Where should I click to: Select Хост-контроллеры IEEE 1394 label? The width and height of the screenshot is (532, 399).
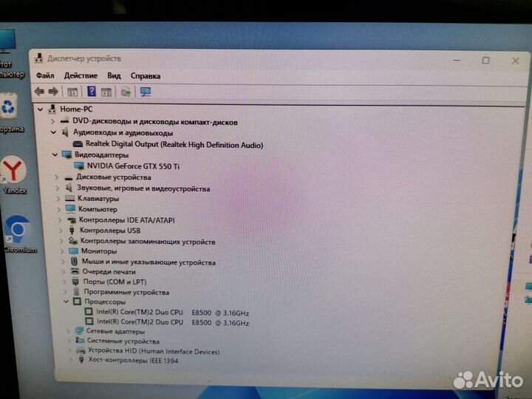pyautogui.click(x=133, y=361)
